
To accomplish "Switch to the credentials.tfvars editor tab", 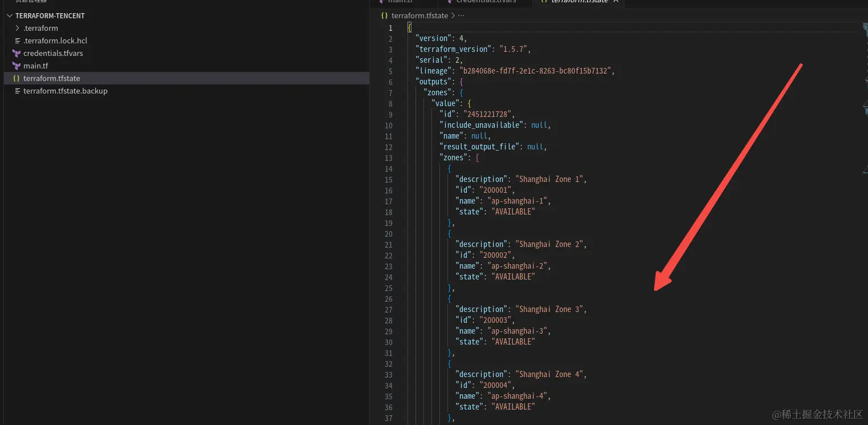I will [x=487, y=2].
